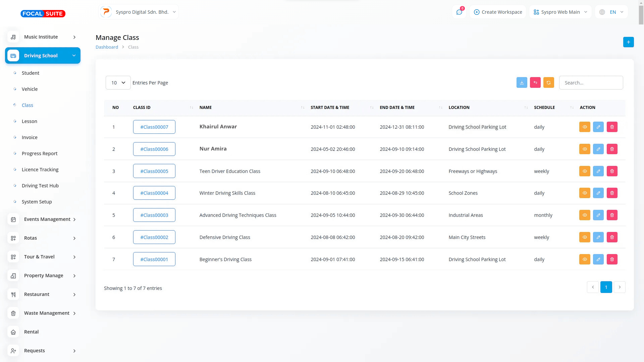Delete the Teen Driver Education Class
644x362 pixels.
tap(612, 171)
